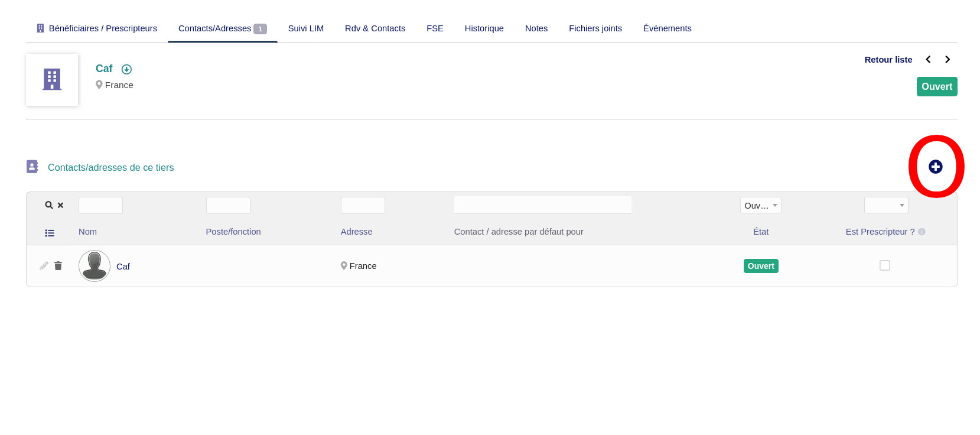The image size is (980, 435).
Task: Go to next record with right chevron
Action: pyautogui.click(x=948, y=60)
